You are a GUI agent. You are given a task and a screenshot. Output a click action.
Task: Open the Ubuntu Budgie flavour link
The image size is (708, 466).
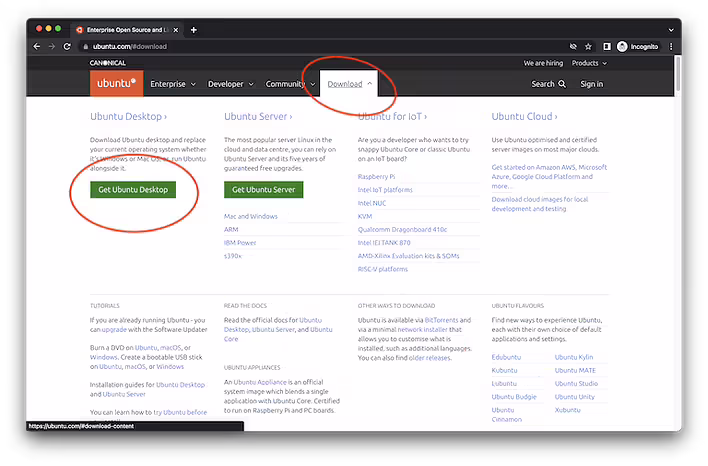point(514,397)
